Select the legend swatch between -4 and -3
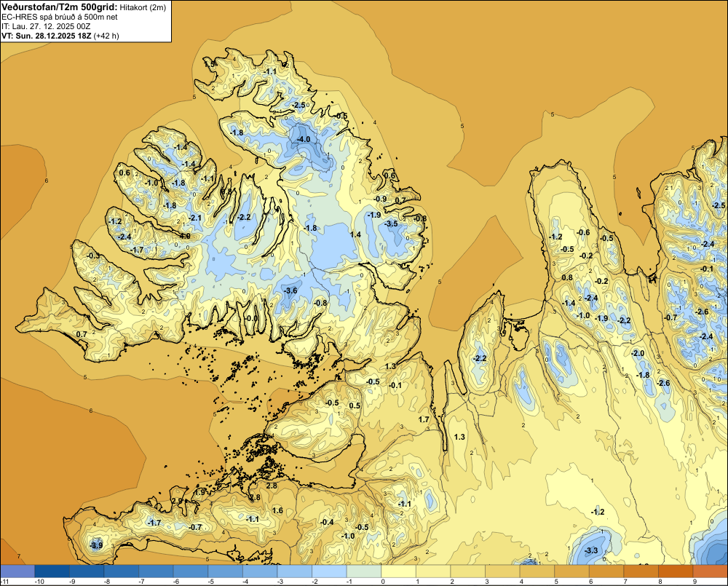Screen dimensions: 728x586 point(260,571)
